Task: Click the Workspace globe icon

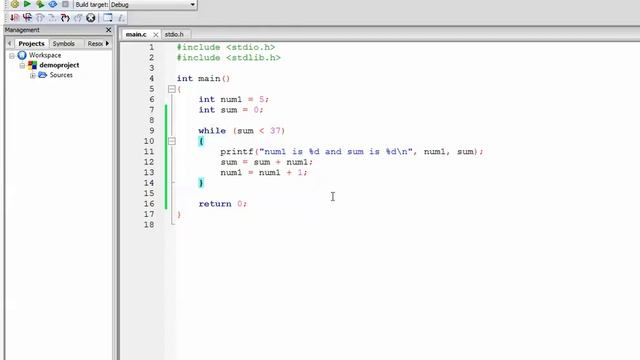Action: pos(22,55)
